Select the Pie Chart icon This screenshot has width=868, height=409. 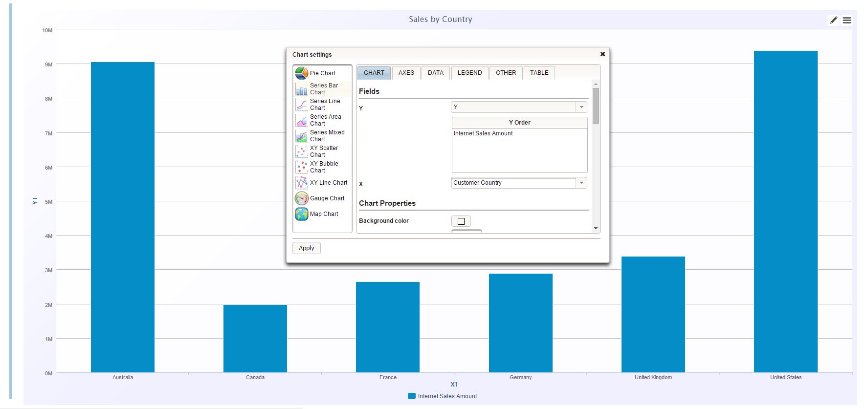click(302, 73)
